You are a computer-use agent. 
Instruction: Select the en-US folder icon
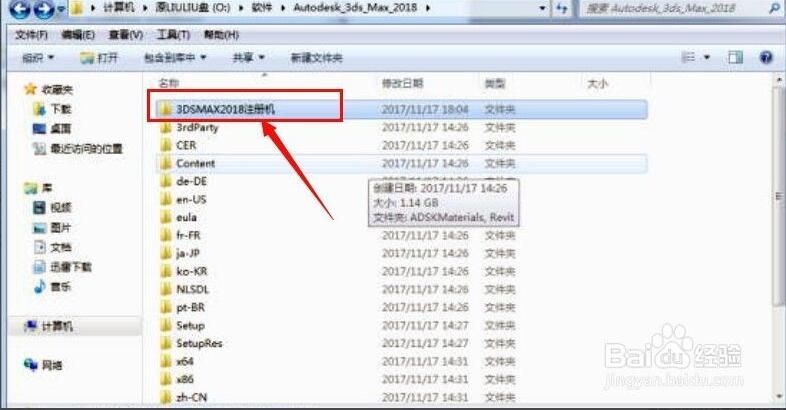tap(166, 199)
